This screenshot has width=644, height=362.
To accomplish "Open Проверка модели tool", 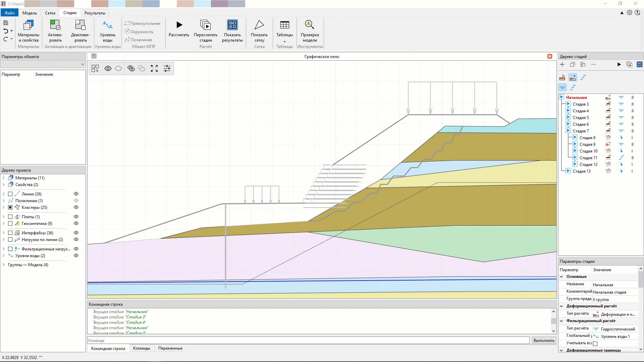I will [x=309, y=25].
